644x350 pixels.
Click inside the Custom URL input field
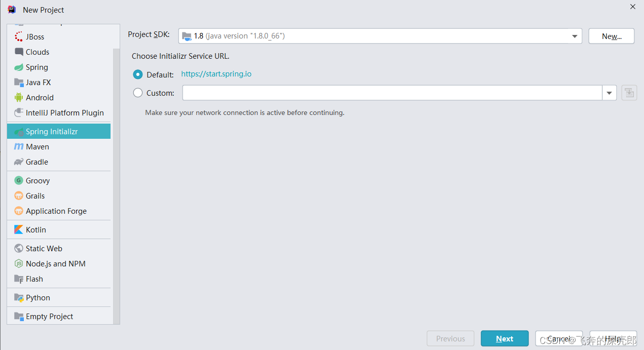tap(390, 93)
